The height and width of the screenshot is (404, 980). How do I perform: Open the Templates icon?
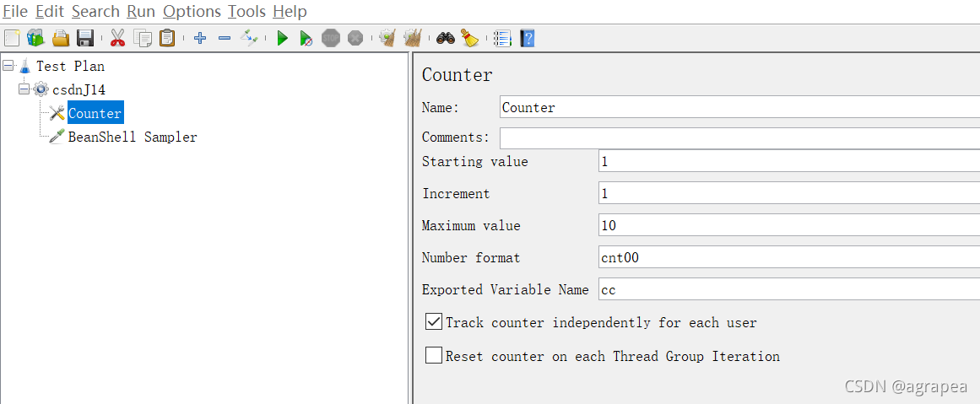tap(35, 39)
